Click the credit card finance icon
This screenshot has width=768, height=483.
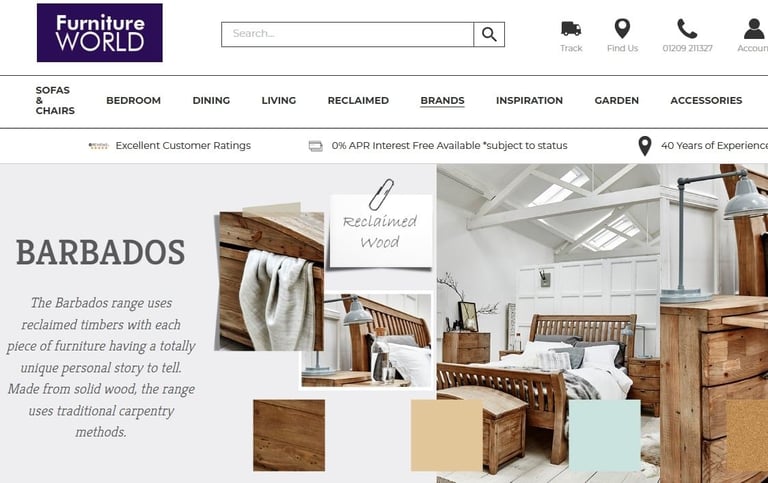[316, 146]
